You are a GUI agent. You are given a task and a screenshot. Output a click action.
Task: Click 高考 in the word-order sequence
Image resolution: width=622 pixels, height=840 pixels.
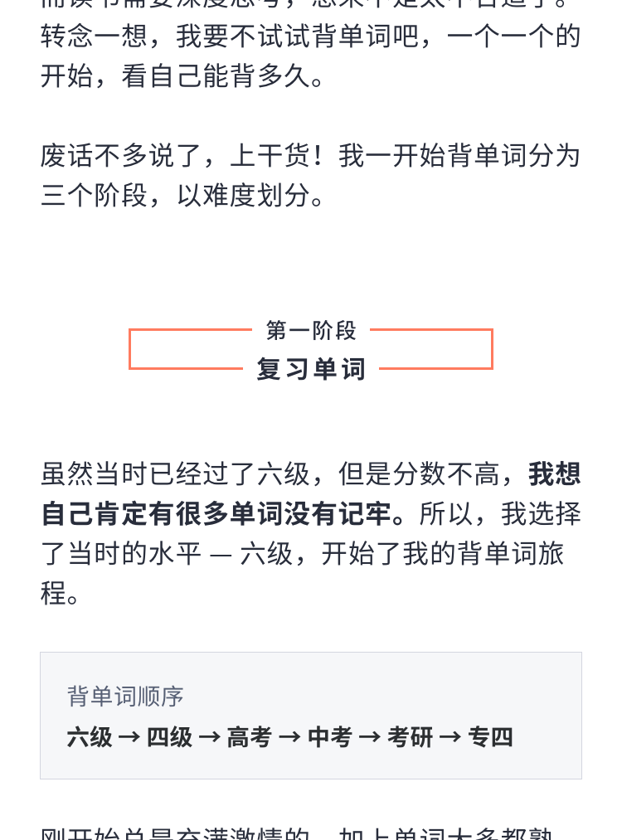(250, 737)
